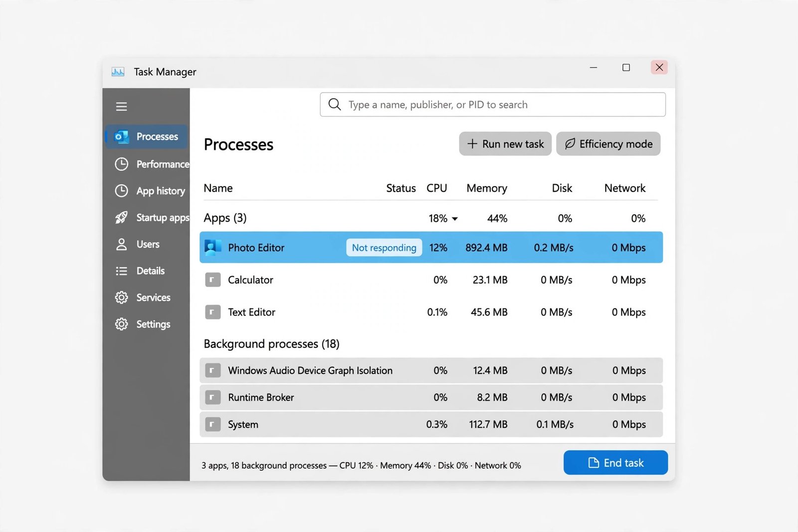This screenshot has width=798, height=532.
Task: Sort by the Network column header
Action: pos(625,188)
